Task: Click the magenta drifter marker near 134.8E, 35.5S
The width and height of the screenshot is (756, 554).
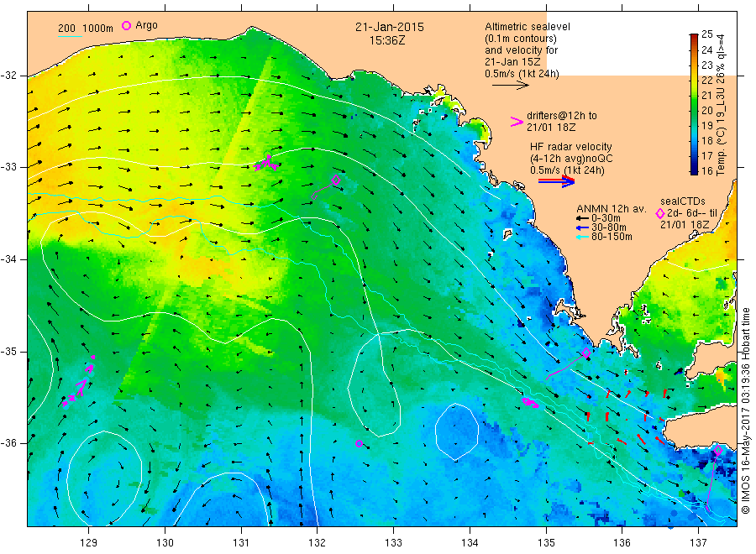Action: coord(530,402)
